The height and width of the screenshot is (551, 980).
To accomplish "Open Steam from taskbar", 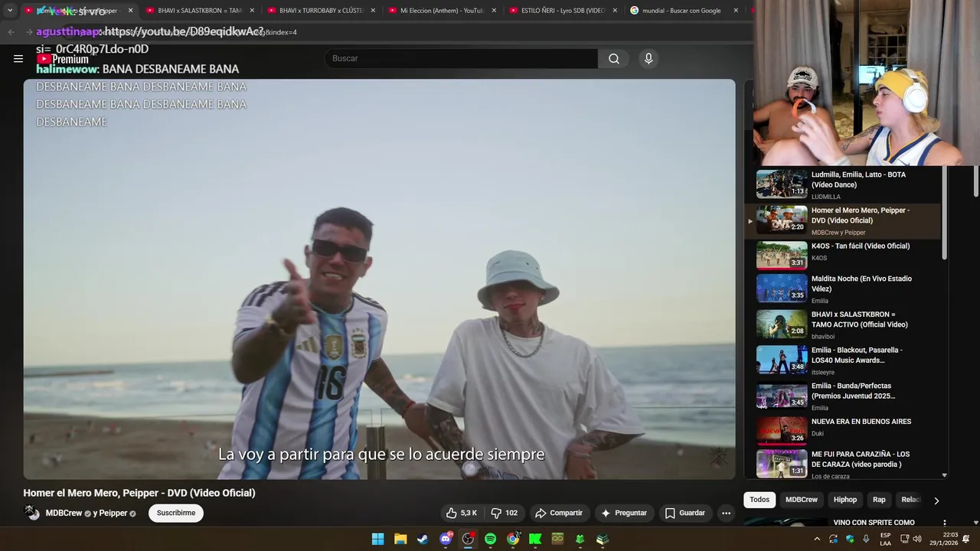I will (x=423, y=539).
